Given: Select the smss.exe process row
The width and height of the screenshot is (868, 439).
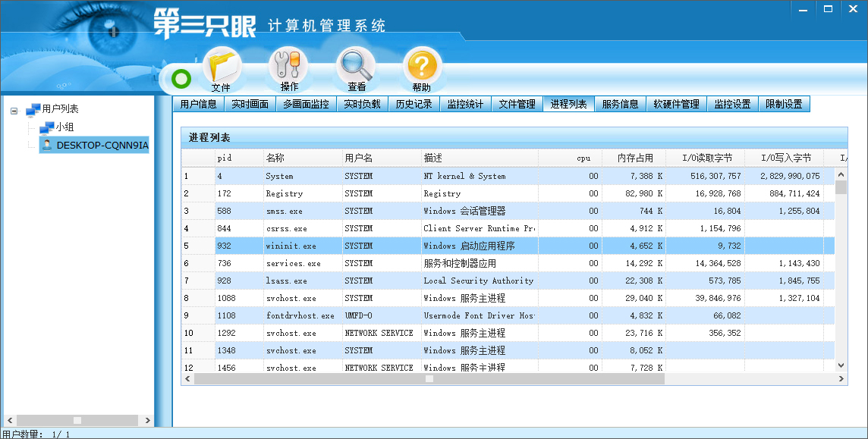Looking at the screenshot, I should [508, 211].
